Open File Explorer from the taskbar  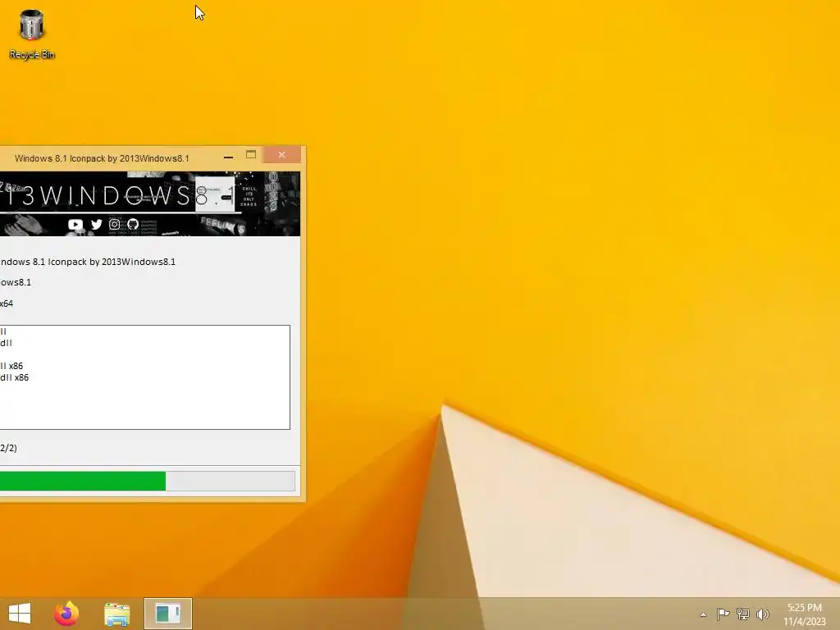pyautogui.click(x=116, y=614)
